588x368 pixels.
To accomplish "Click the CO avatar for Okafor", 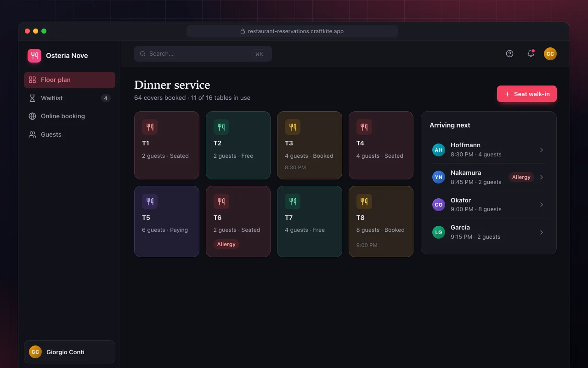I will [439, 205].
